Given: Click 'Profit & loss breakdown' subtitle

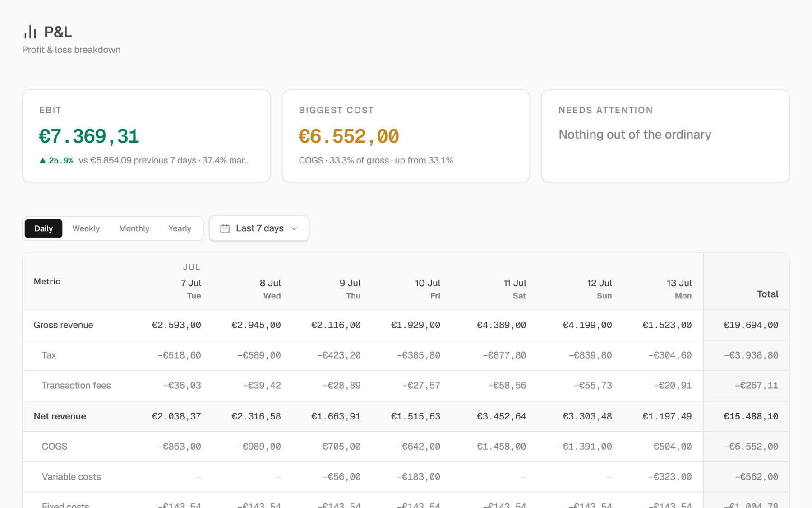Looking at the screenshot, I should (71, 50).
